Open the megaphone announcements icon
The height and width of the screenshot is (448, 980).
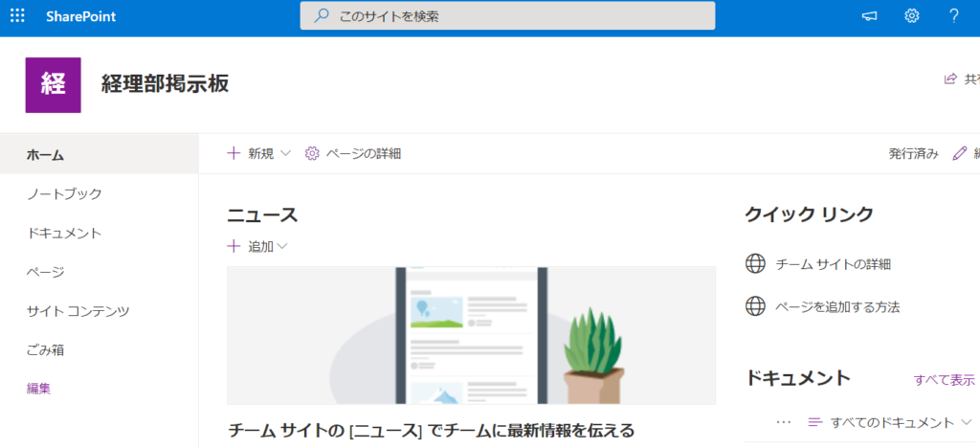click(869, 16)
